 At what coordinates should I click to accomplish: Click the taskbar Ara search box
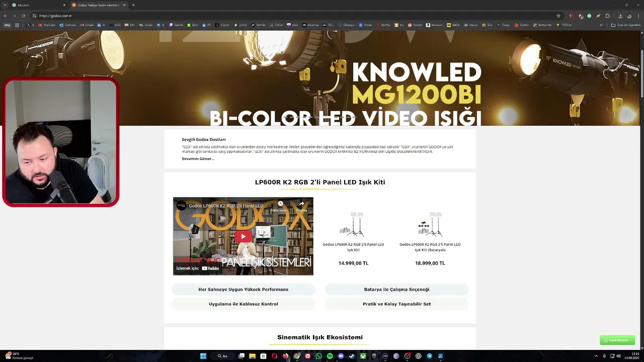coord(223,356)
